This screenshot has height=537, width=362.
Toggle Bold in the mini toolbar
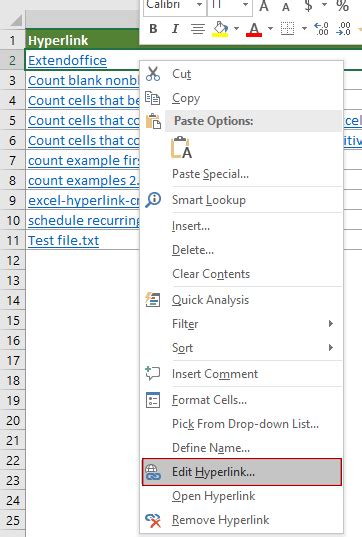click(153, 29)
